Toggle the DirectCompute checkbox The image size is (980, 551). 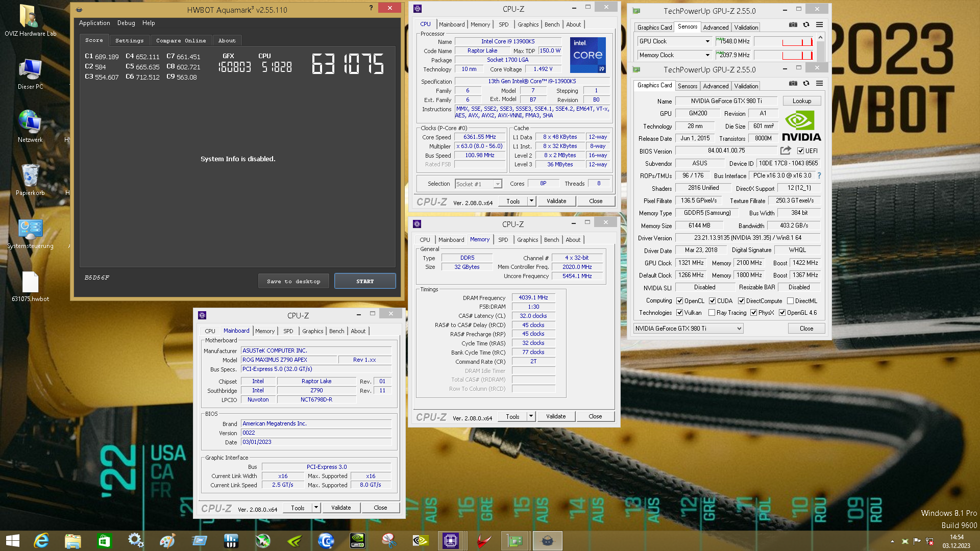click(x=741, y=301)
